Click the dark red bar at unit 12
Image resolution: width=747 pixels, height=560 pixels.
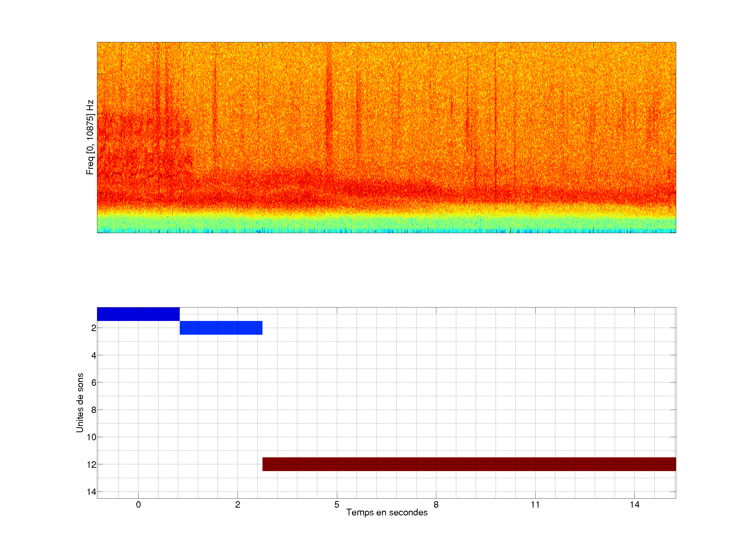(x=469, y=464)
